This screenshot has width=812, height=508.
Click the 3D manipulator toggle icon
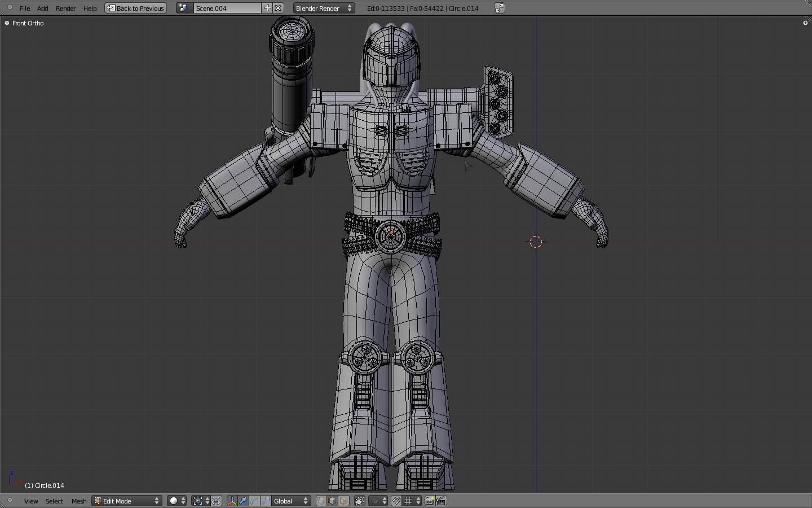232,501
